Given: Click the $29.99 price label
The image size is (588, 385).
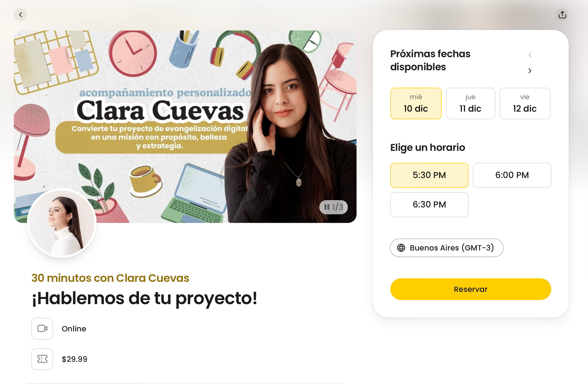Looking at the screenshot, I should [75, 359].
